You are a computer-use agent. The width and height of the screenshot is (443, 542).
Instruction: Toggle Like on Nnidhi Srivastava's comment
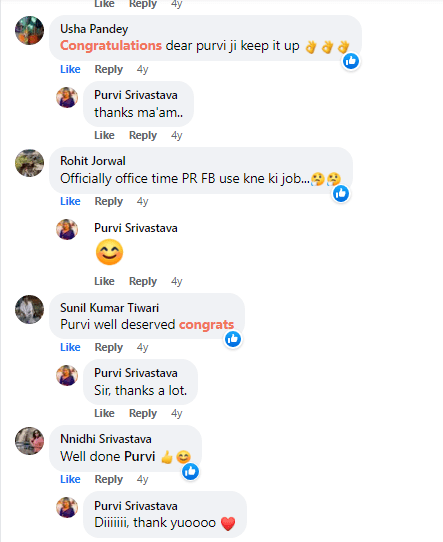point(70,479)
